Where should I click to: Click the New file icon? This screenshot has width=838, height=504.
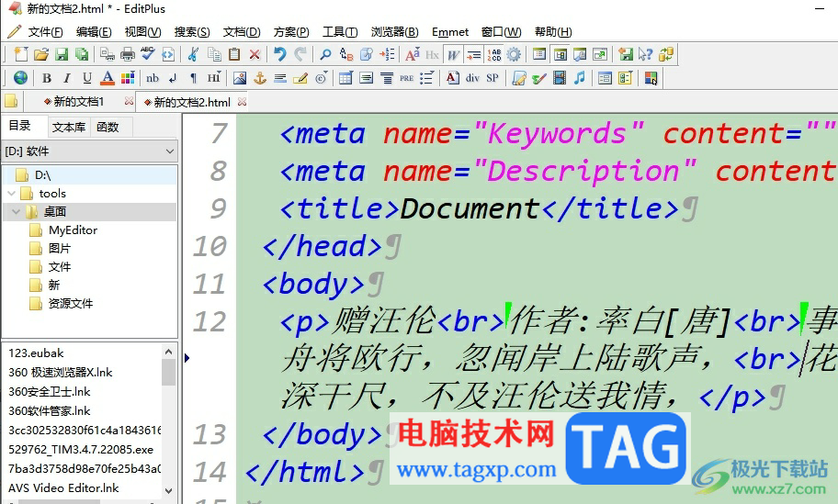20,54
